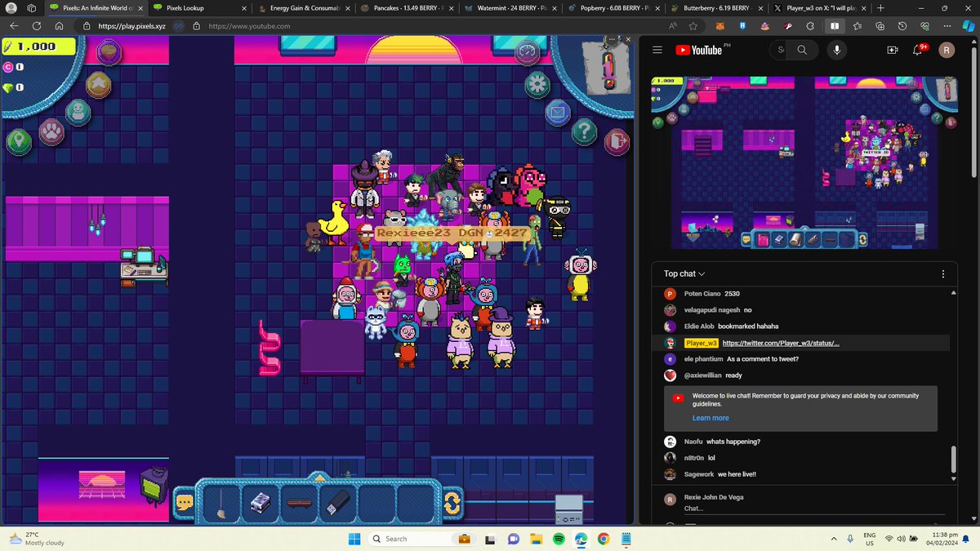This screenshot has width=980, height=551.
Task: Click the question mark help icon
Action: [x=584, y=131]
